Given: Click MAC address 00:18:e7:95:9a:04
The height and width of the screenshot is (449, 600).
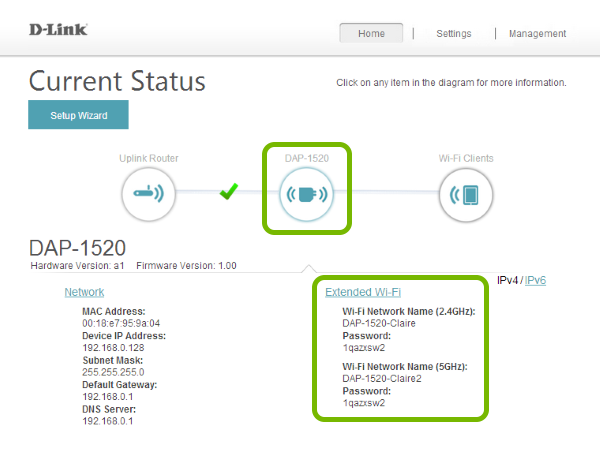Looking at the screenshot, I should click(x=121, y=323).
